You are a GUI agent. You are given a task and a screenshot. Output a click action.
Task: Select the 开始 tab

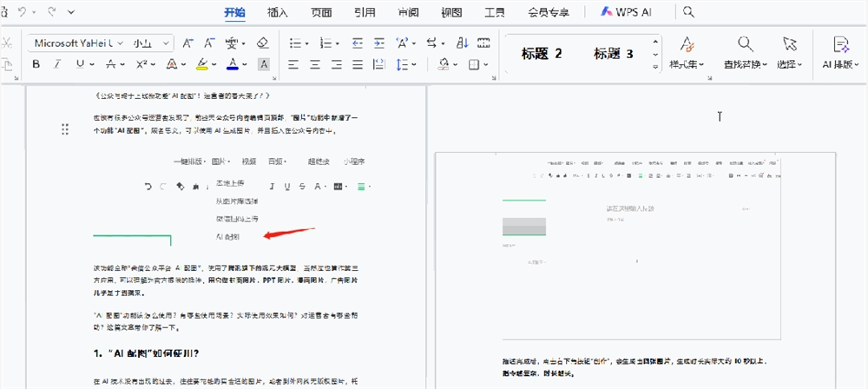[x=234, y=12]
